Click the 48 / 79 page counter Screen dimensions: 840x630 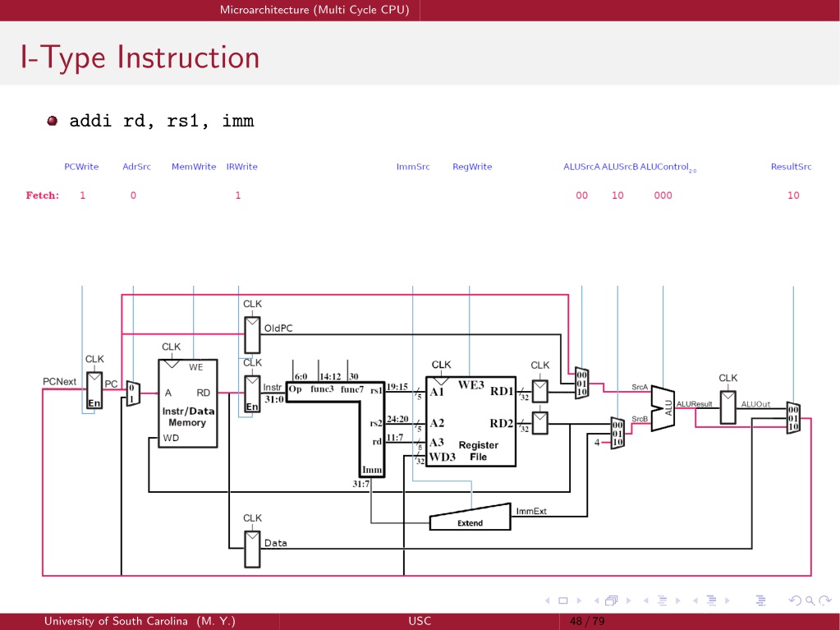(x=587, y=622)
